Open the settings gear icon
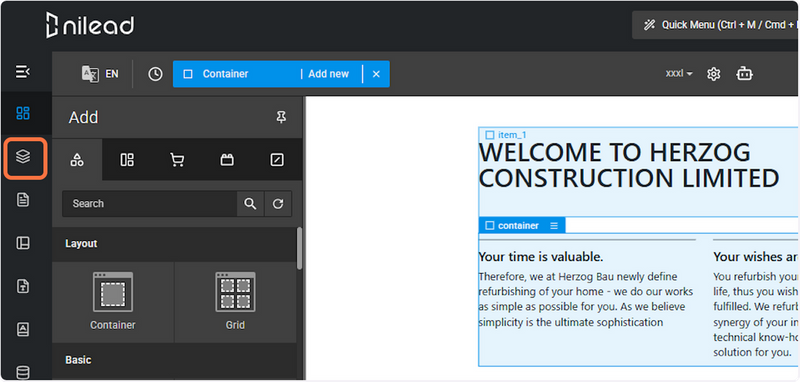The width and height of the screenshot is (800, 382). (x=713, y=74)
